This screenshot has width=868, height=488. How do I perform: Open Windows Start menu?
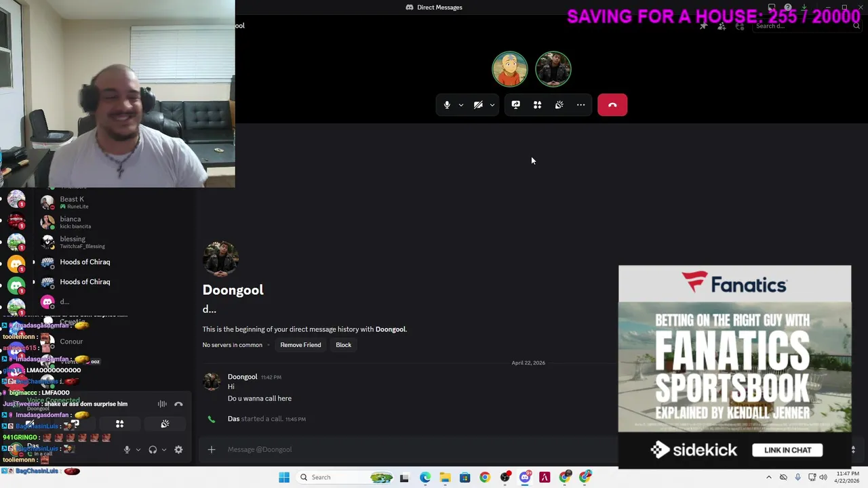pyautogui.click(x=284, y=477)
